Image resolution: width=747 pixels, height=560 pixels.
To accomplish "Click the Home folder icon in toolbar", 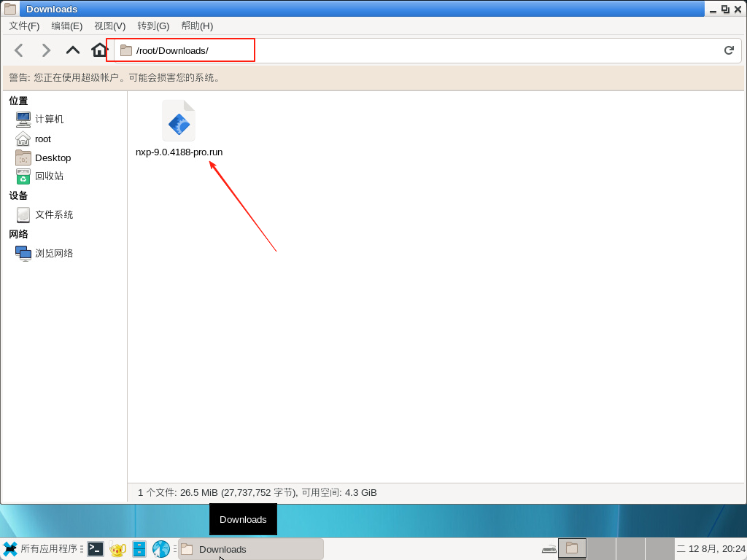I will point(99,50).
